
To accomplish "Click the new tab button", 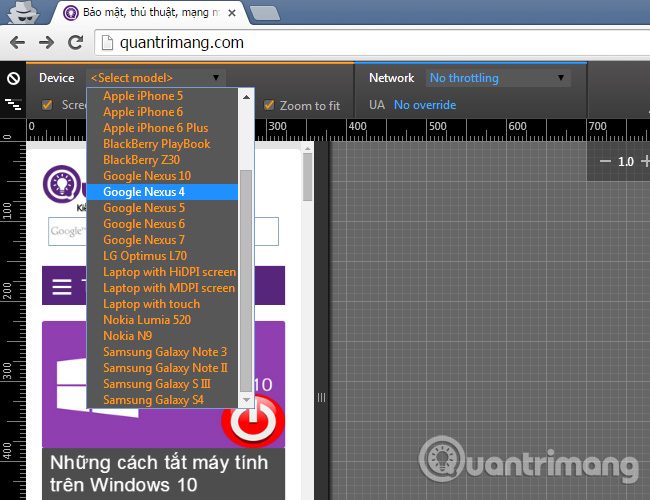I will pos(263,13).
